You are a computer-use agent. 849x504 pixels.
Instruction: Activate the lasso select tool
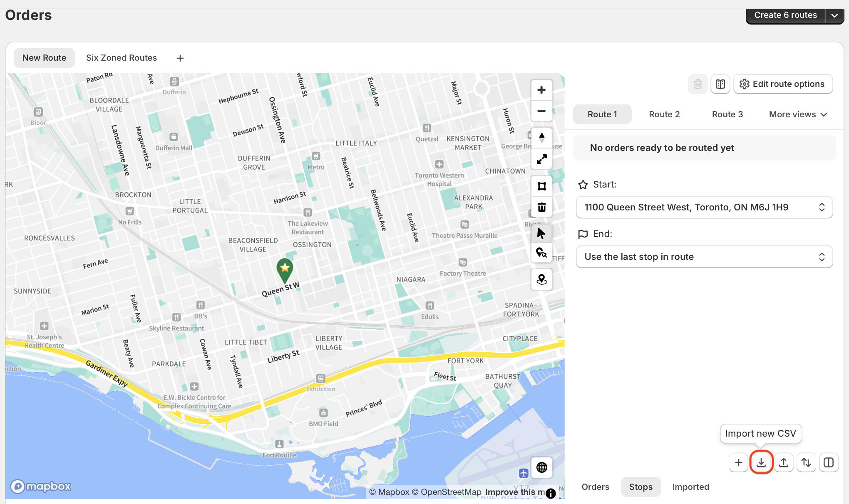point(541,253)
